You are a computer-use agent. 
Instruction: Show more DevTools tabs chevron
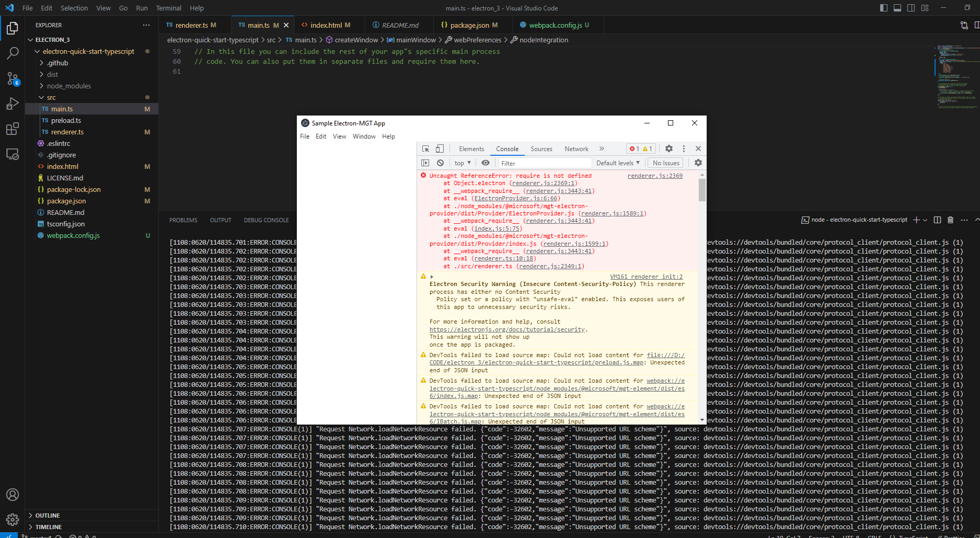tap(602, 148)
